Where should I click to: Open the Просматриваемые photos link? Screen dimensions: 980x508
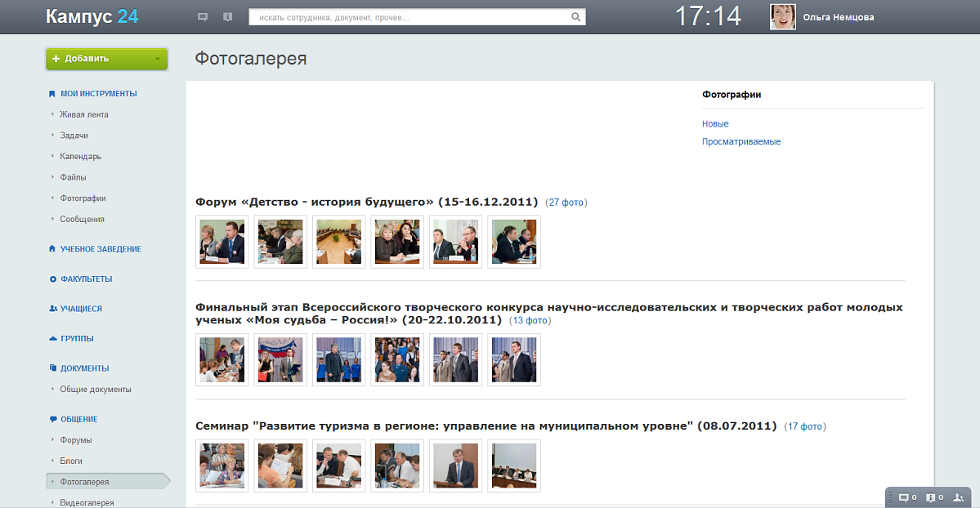pos(741,142)
